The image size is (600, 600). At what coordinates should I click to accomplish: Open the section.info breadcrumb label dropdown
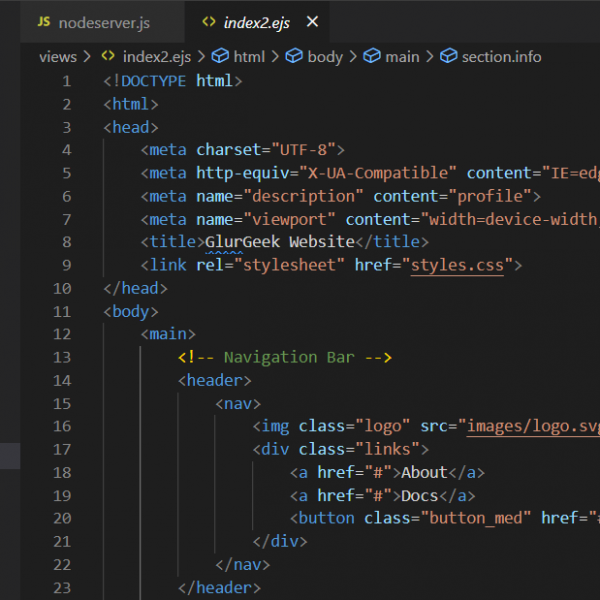pos(501,57)
